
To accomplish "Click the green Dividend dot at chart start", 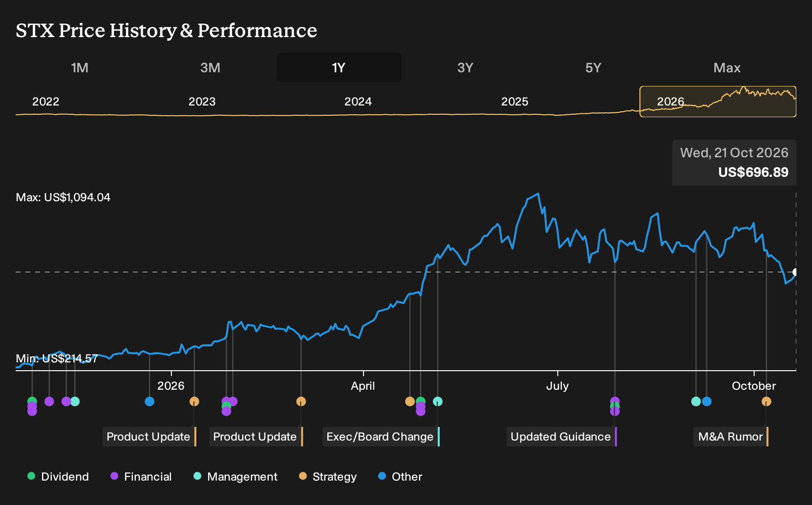I will [32, 401].
